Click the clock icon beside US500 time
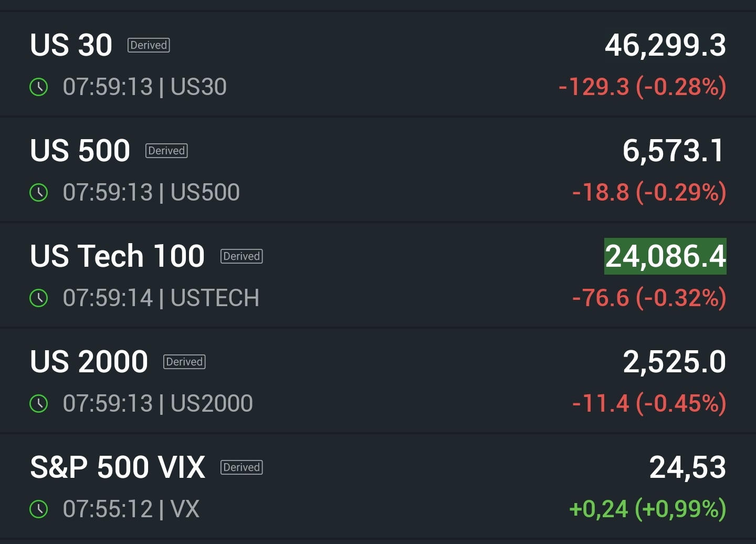 click(x=39, y=192)
